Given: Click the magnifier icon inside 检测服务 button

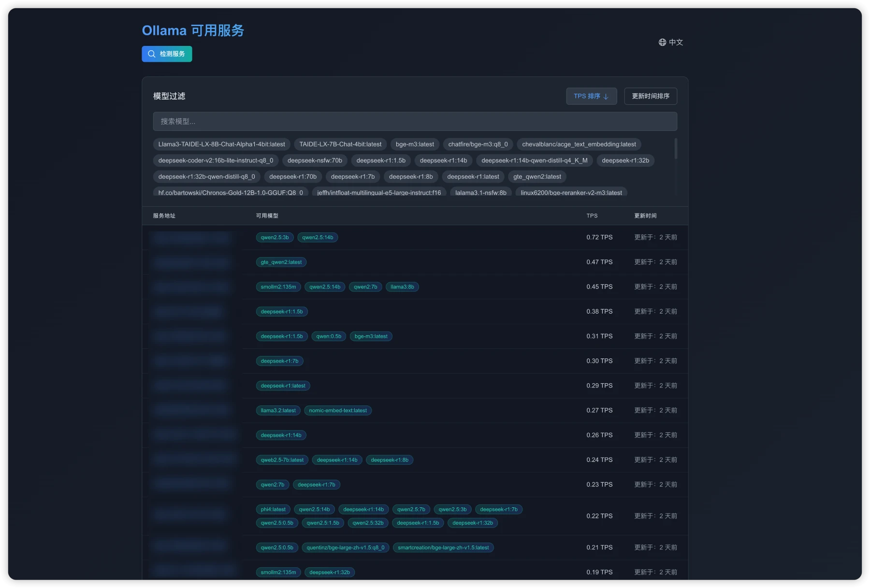Looking at the screenshot, I should (151, 54).
